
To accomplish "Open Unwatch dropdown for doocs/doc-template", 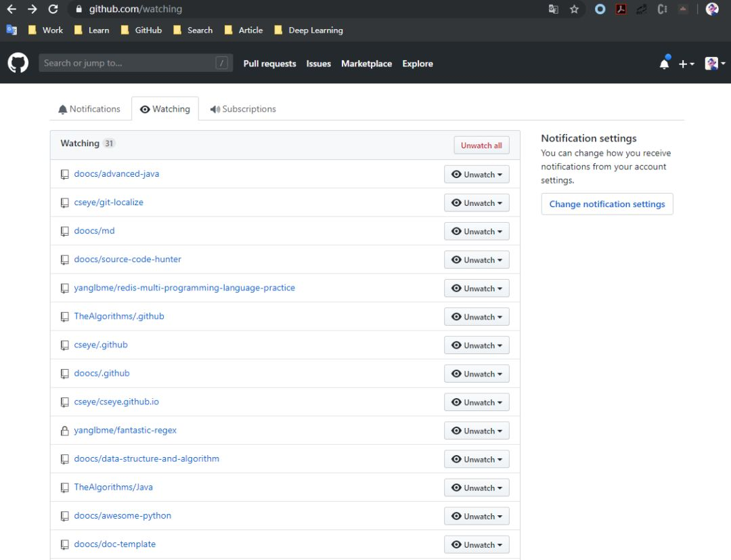I will [477, 544].
